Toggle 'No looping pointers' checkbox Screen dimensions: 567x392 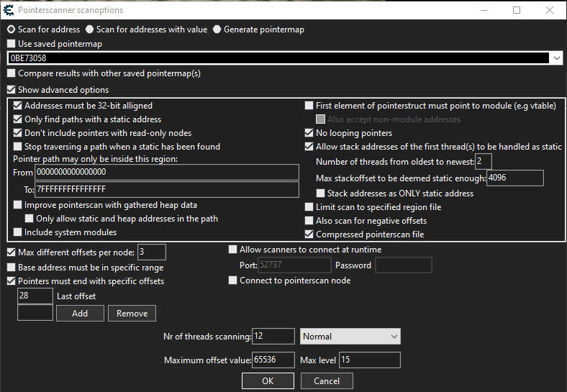[x=309, y=133]
